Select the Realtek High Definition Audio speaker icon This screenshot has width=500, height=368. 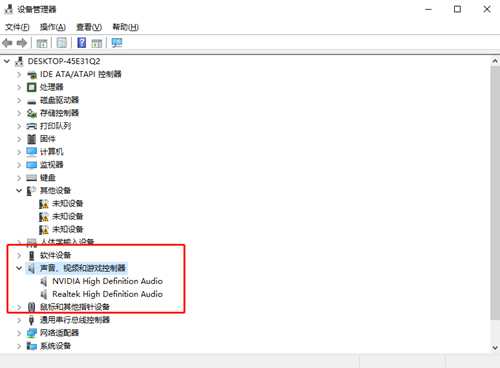pyautogui.click(x=44, y=294)
